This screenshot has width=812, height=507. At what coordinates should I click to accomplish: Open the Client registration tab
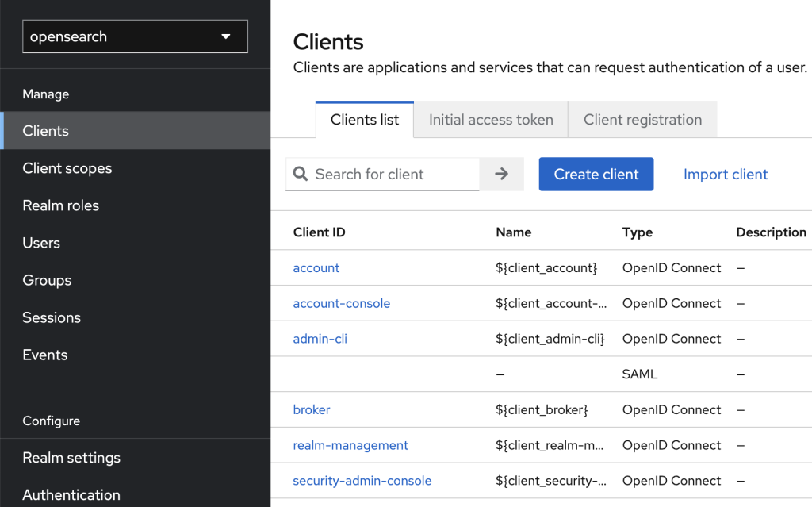642,120
